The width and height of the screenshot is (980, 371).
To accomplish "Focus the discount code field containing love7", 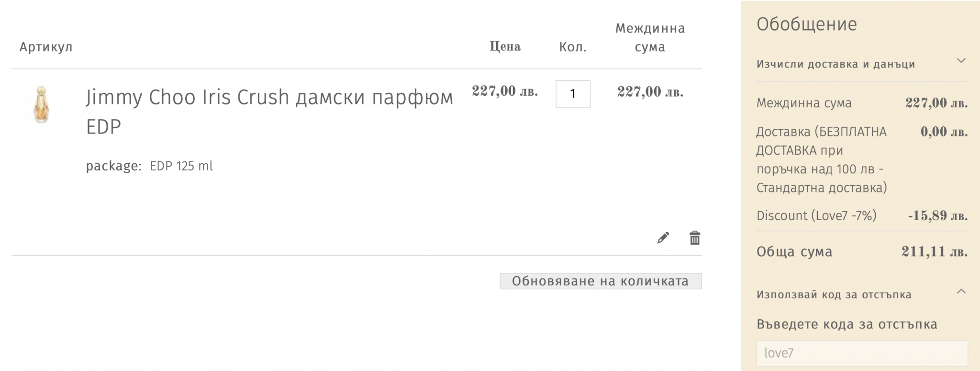I will (x=862, y=353).
